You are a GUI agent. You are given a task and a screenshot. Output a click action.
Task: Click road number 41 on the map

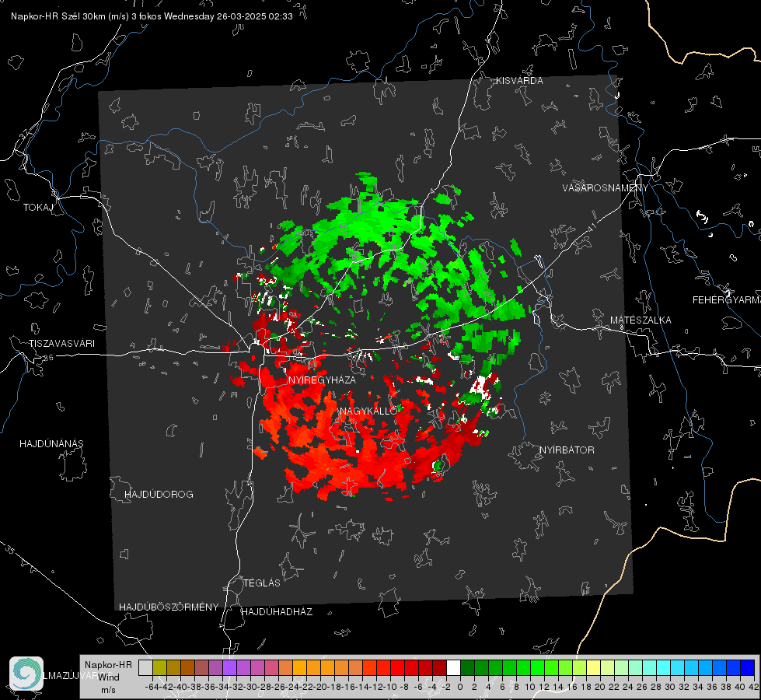pyautogui.click(x=592, y=227)
